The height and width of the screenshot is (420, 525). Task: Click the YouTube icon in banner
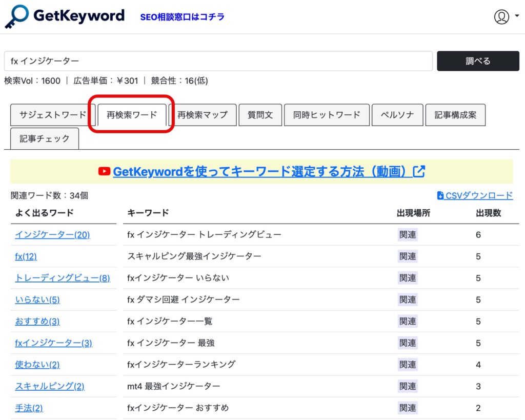[x=104, y=171]
